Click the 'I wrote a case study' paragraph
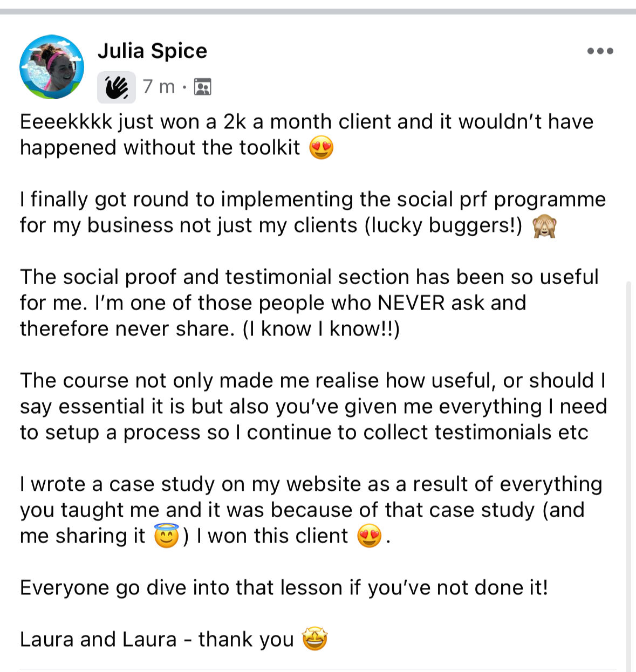The height and width of the screenshot is (672, 636). [x=311, y=510]
